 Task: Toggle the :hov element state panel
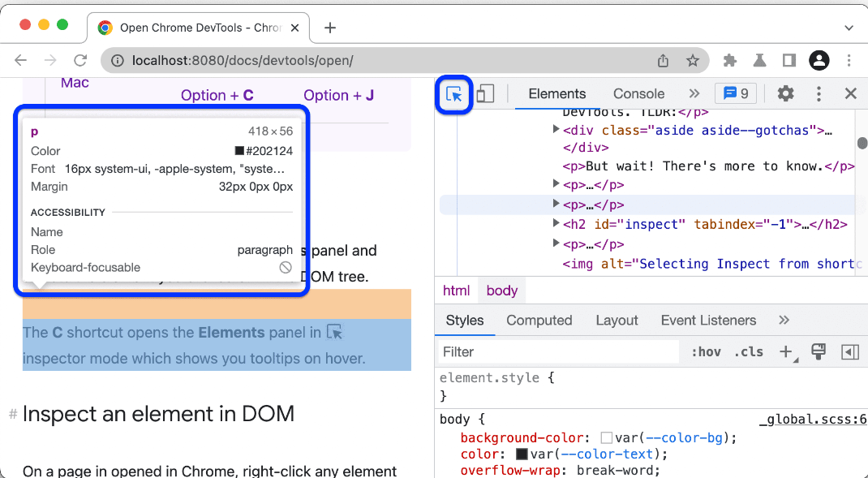coord(706,351)
